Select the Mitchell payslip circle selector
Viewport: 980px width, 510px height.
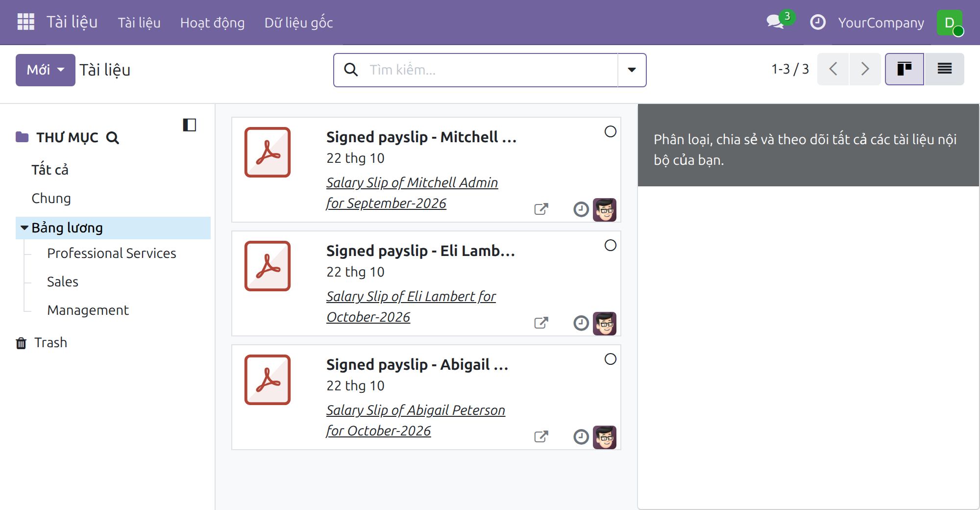(610, 131)
